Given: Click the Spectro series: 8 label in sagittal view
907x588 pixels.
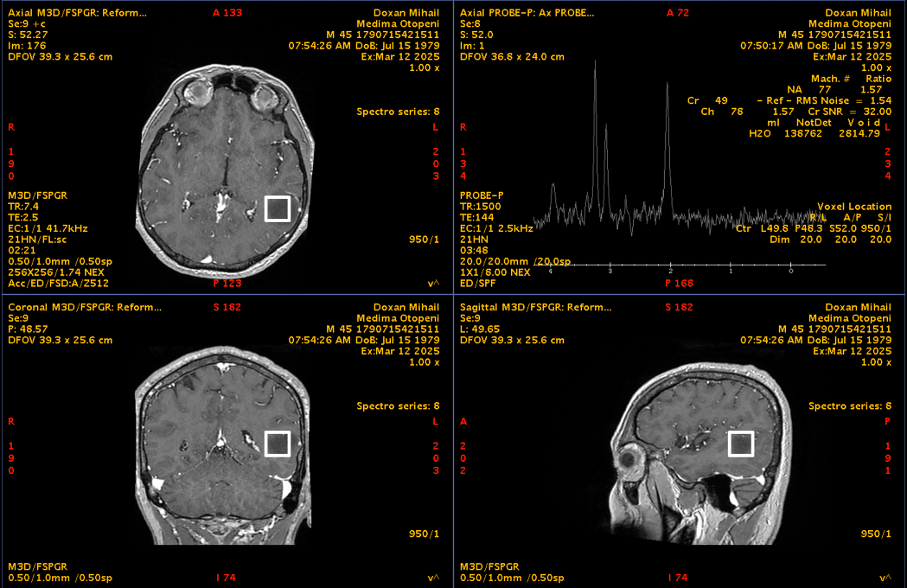Looking at the screenshot, I should click(x=850, y=406).
